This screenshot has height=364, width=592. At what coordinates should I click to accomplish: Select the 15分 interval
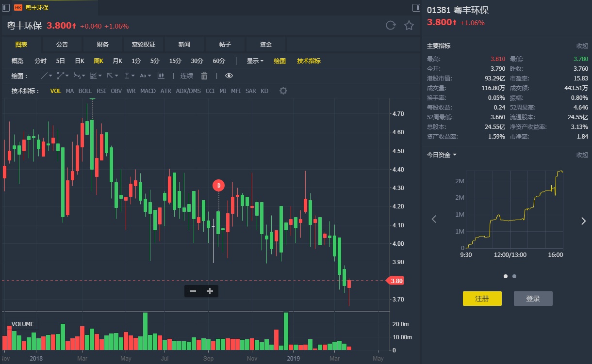(x=175, y=61)
